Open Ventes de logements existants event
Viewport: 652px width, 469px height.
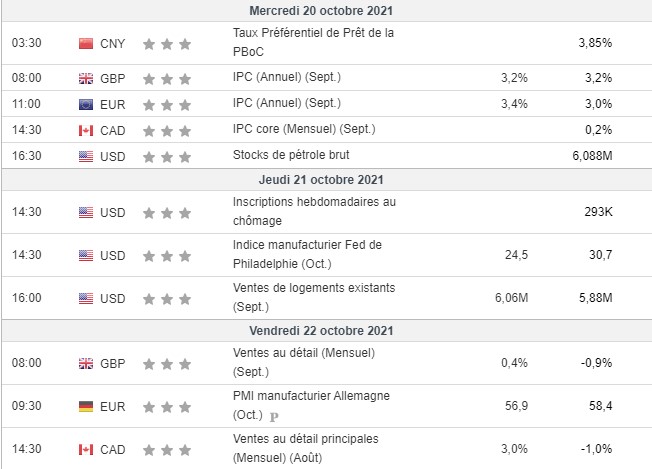click(x=313, y=297)
